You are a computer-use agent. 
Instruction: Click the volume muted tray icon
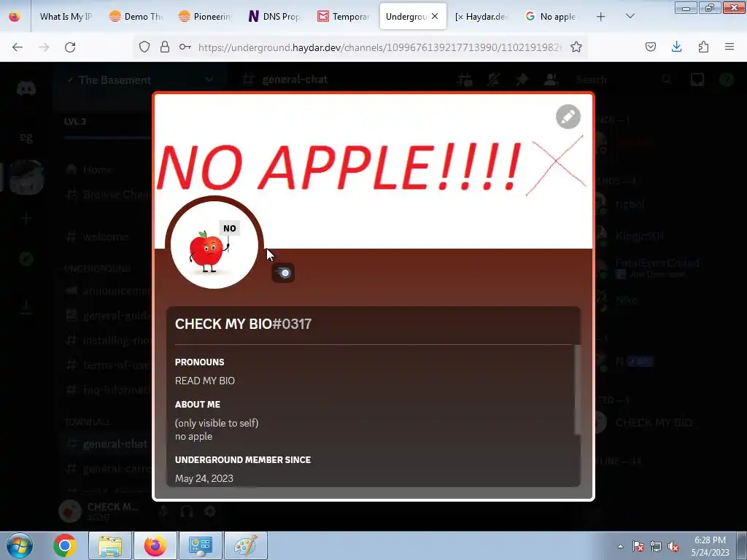(673, 546)
